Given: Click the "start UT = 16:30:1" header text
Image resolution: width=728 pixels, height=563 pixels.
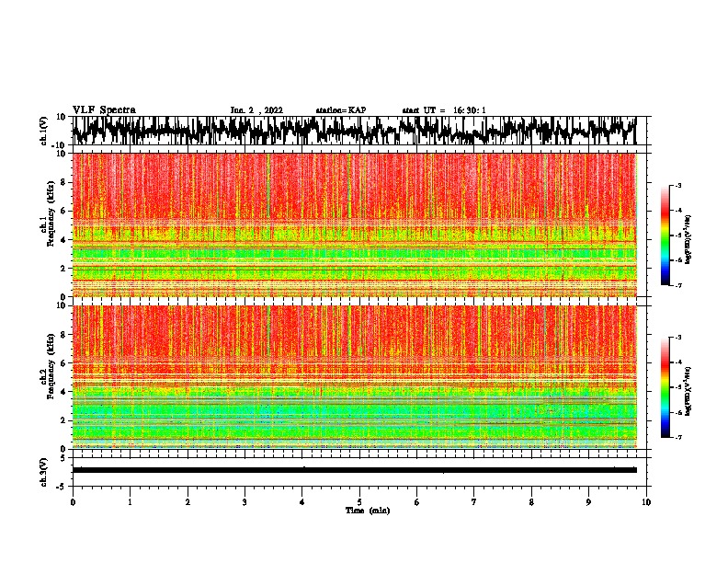Looking at the screenshot, I should coord(444,110).
